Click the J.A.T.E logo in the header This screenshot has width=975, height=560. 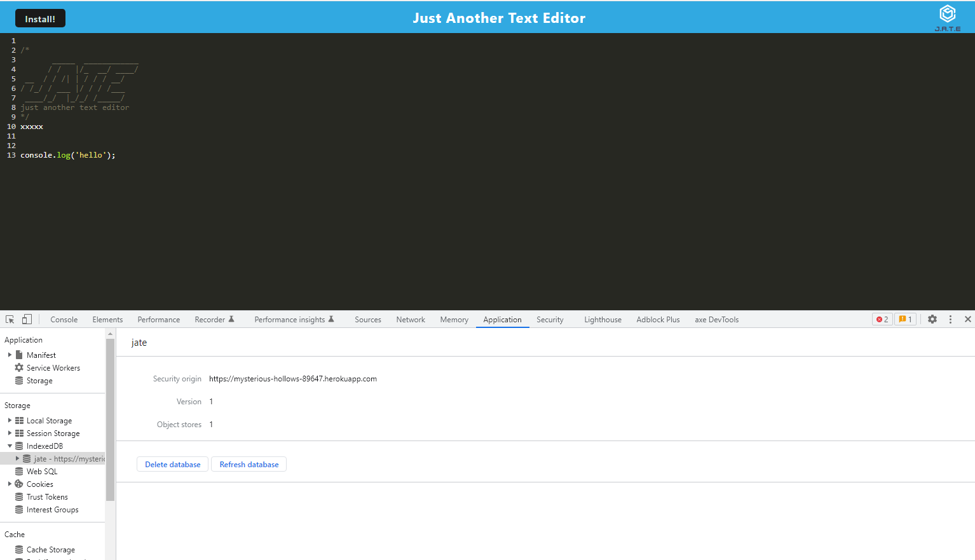pyautogui.click(x=947, y=14)
